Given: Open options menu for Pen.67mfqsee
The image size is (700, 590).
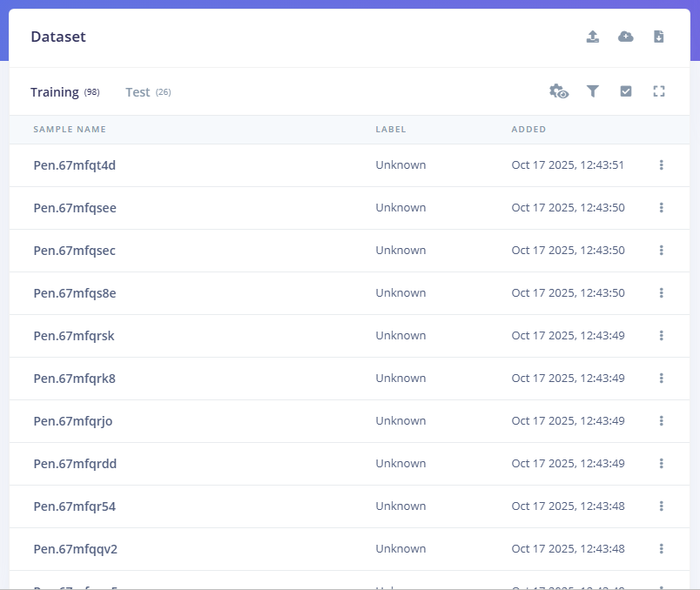Looking at the screenshot, I should pos(662,208).
